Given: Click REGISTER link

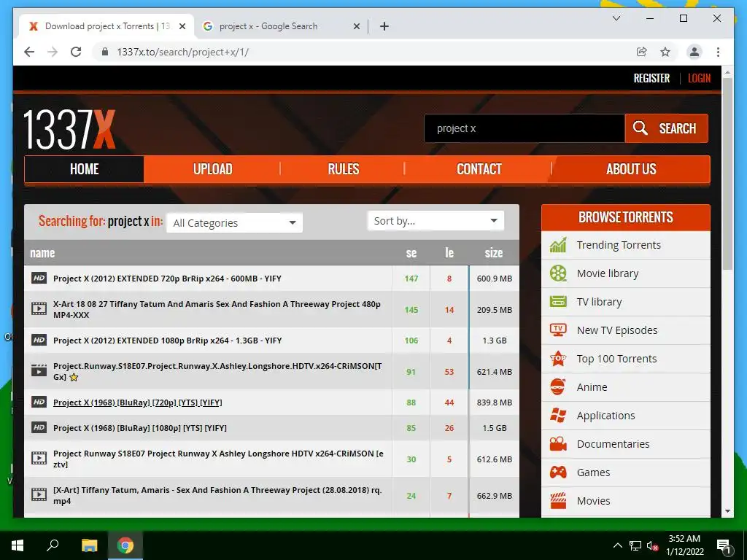Looking at the screenshot, I should tap(651, 78).
